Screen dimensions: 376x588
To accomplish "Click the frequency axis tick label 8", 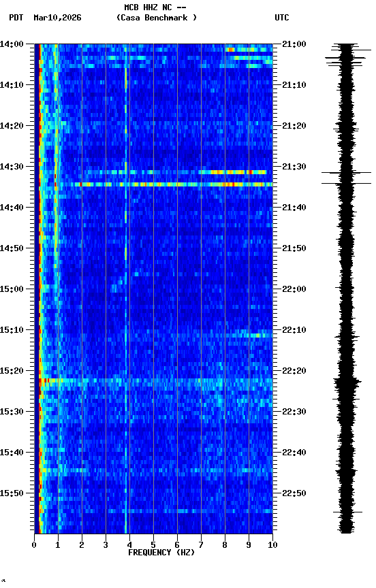I will [225, 545].
